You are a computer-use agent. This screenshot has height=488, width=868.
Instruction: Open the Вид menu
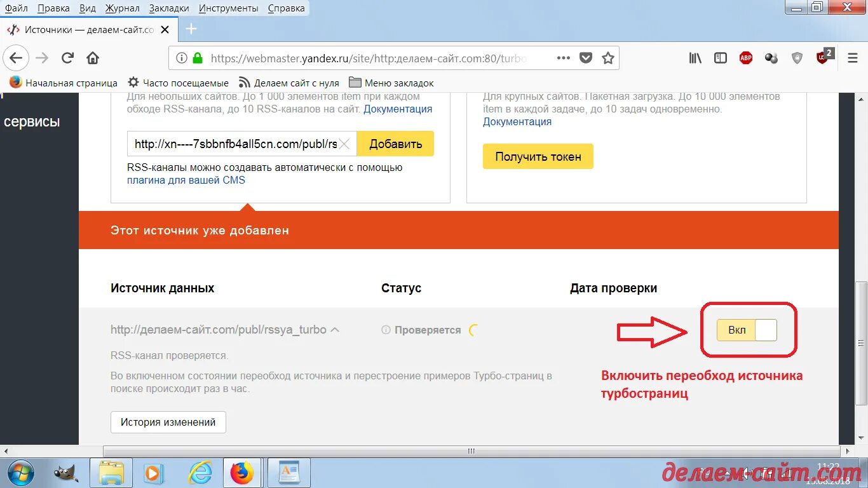(88, 8)
